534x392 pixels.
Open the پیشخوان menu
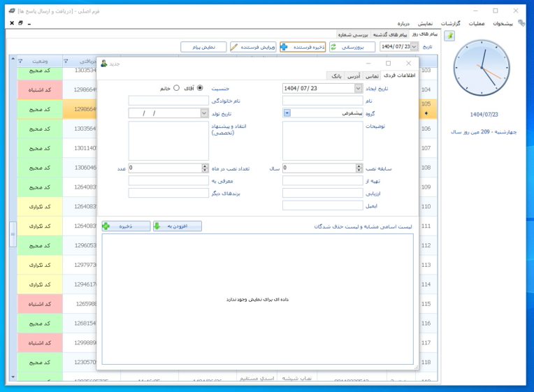click(x=503, y=24)
